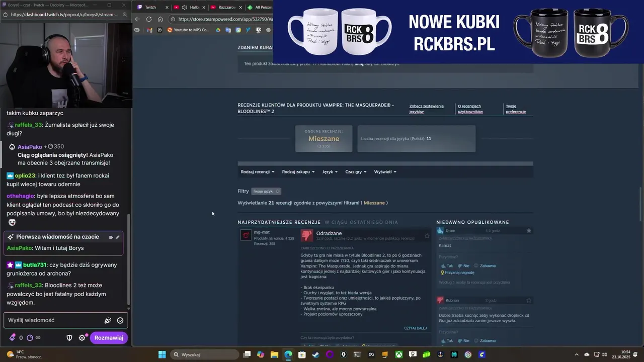The height and width of the screenshot is (362, 644).
Task: Open the Youtube to MP3 Converter bookmark
Action: pyautogui.click(x=188, y=30)
